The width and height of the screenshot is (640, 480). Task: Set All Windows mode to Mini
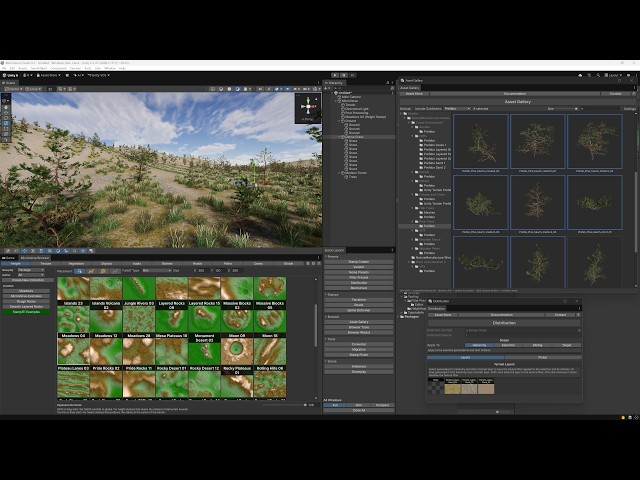[359, 405]
